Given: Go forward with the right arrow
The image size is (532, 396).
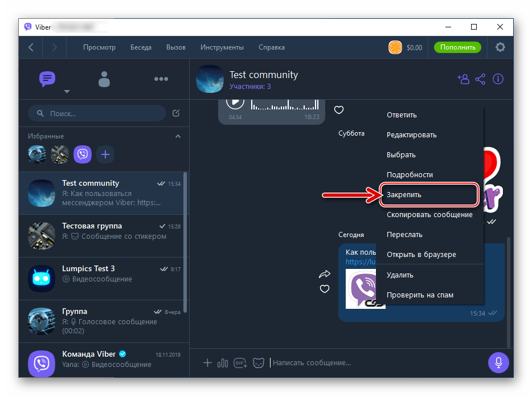Looking at the screenshot, I should point(54,47).
